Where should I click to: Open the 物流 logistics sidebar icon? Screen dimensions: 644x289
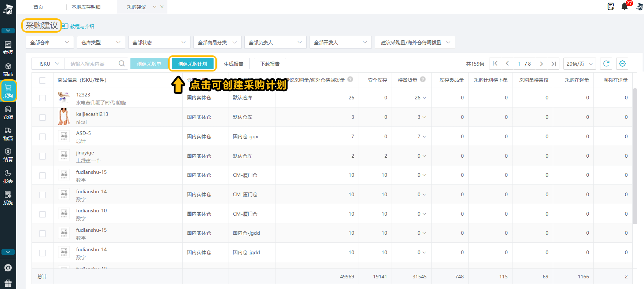8,134
